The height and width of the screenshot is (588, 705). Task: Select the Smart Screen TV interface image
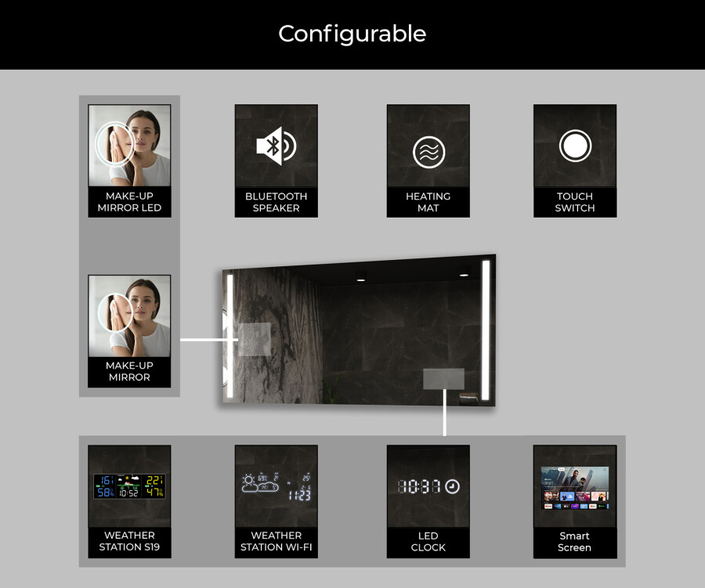click(x=575, y=489)
